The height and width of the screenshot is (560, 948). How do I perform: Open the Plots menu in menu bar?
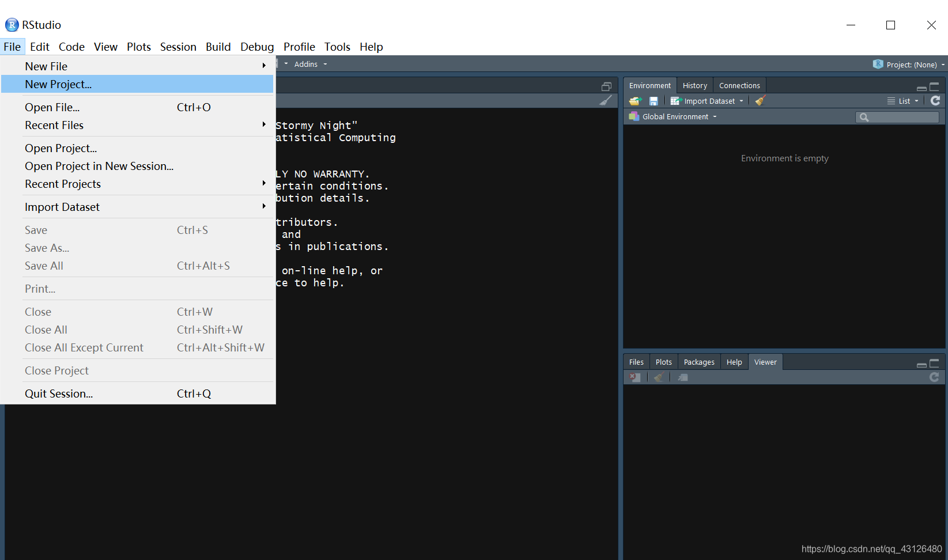[139, 47]
